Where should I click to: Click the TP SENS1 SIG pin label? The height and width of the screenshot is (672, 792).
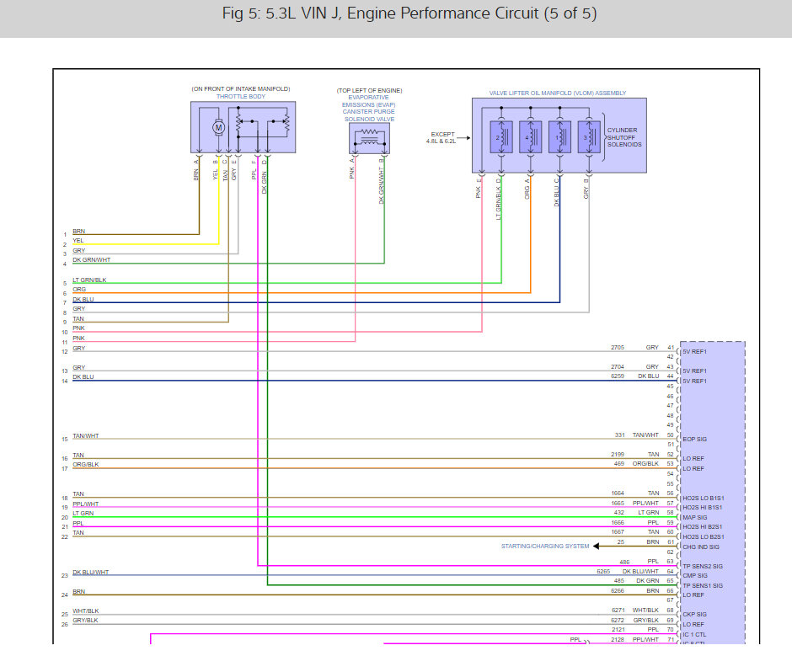pos(703,585)
